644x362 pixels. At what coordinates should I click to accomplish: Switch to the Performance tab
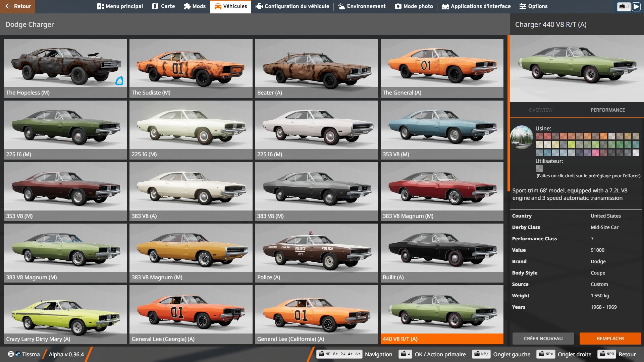(x=607, y=110)
